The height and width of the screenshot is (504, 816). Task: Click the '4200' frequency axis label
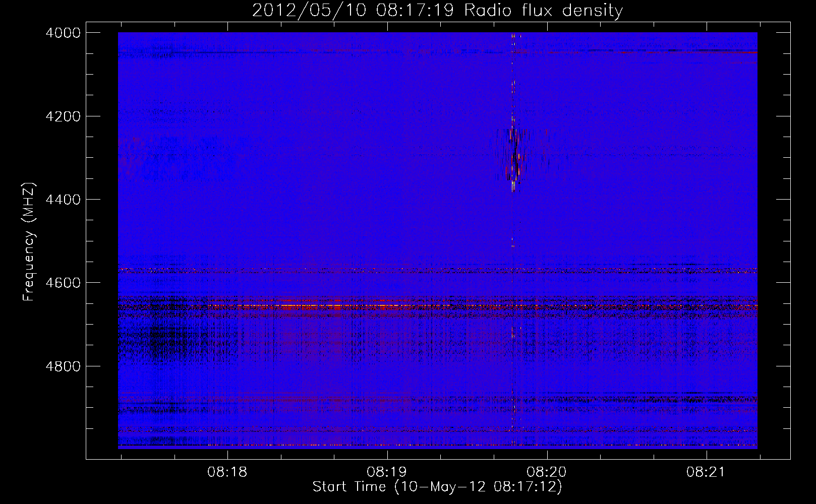(x=63, y=116)
